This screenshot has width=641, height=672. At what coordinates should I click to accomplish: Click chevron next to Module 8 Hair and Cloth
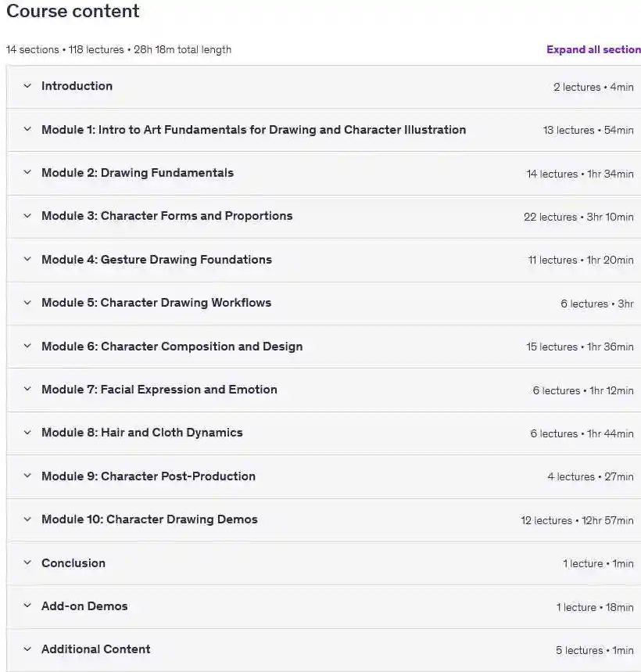(x=27, y=433)
